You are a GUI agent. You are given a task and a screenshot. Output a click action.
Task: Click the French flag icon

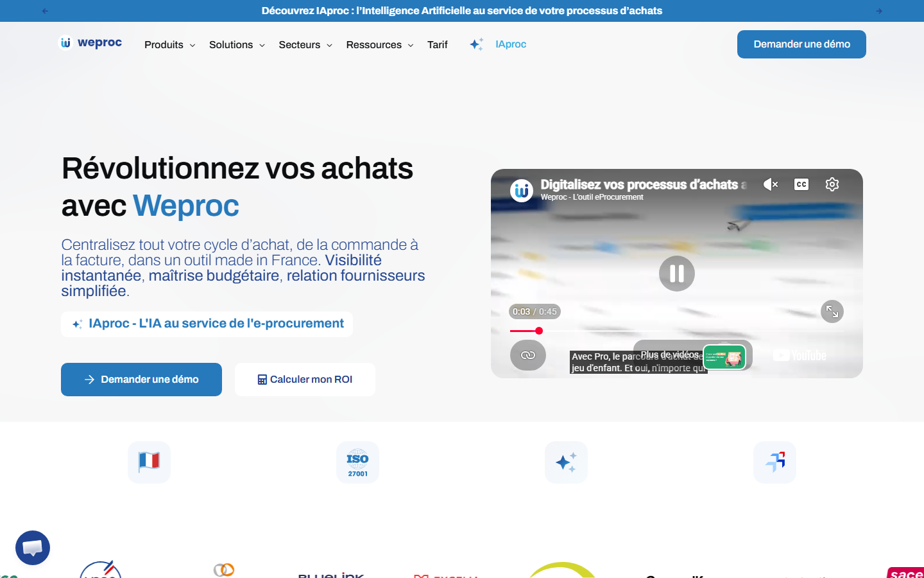(149, 462)
